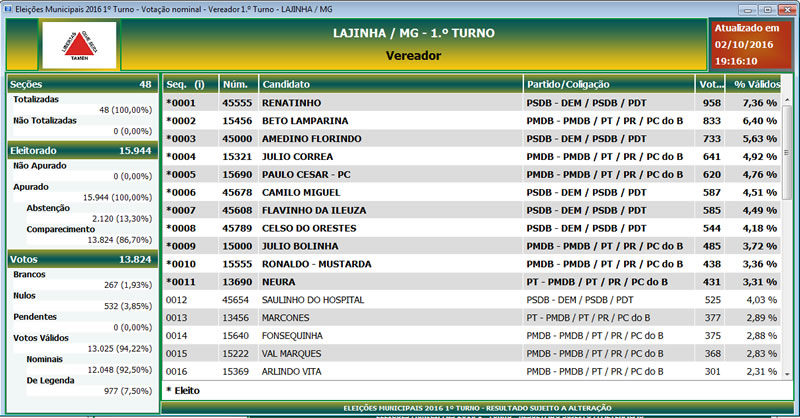Sort by the Seq. (i) column header

[190, 84]
